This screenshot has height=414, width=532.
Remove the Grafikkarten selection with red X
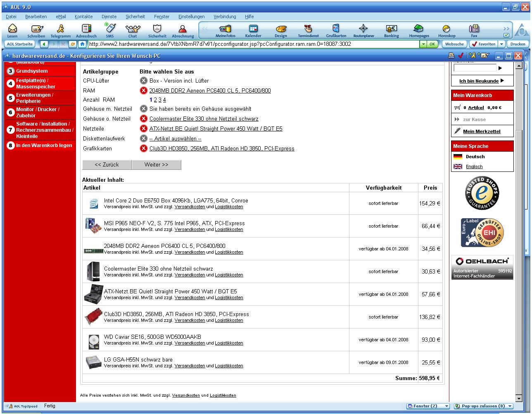144,148
